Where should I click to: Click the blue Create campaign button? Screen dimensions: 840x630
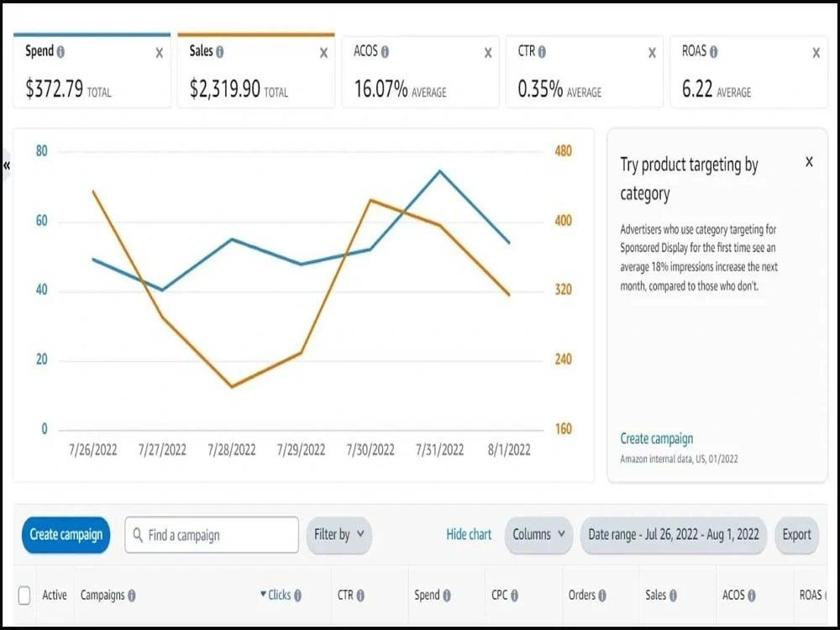(x=66, y=534)
